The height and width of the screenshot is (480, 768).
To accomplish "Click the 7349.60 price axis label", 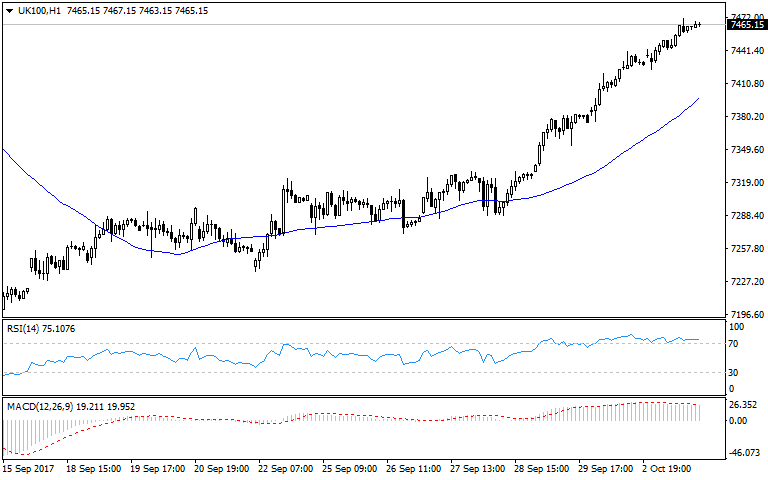I will point(747,149).
